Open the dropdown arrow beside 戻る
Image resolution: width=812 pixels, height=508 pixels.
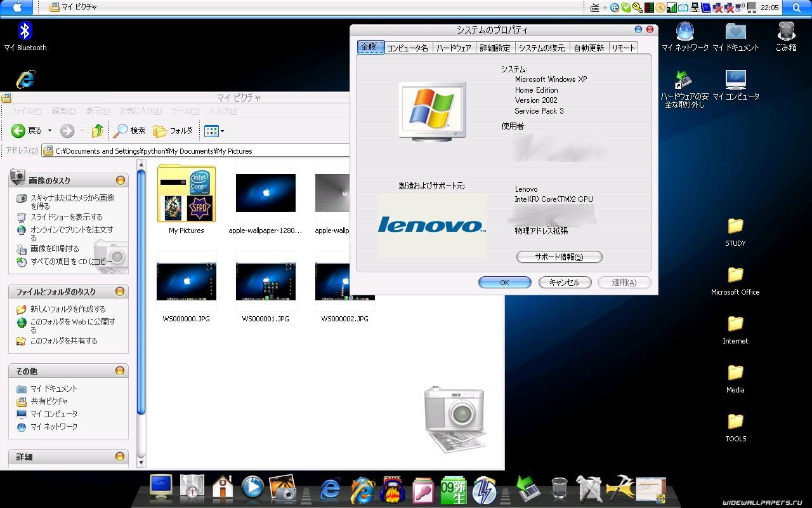pyautogui.click(x=49, y=131)
